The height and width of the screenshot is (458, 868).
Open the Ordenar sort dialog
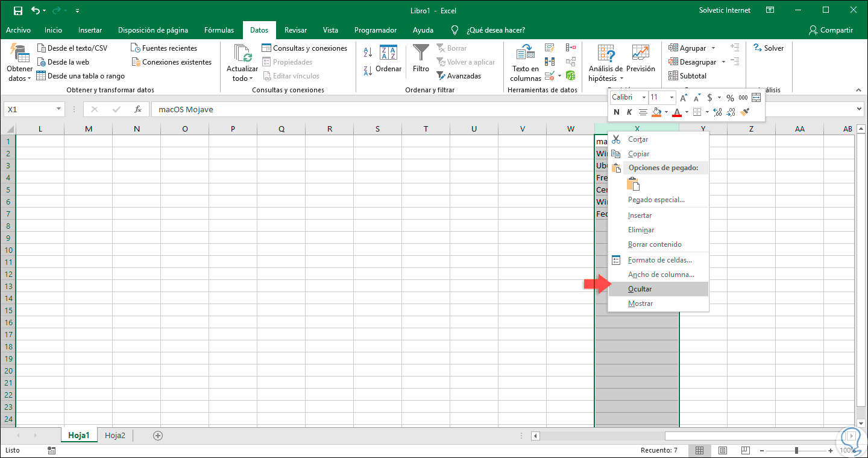[388, 59]
